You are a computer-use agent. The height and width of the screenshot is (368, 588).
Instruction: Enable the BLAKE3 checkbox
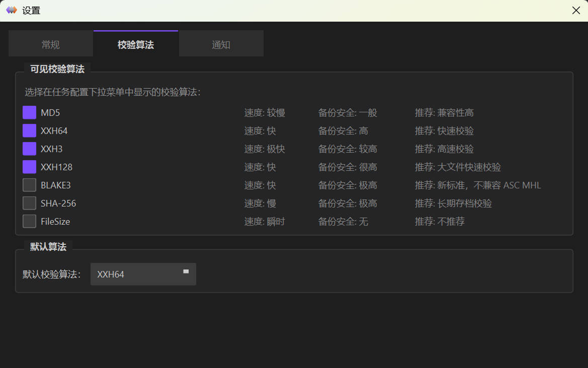coord(29,185)
